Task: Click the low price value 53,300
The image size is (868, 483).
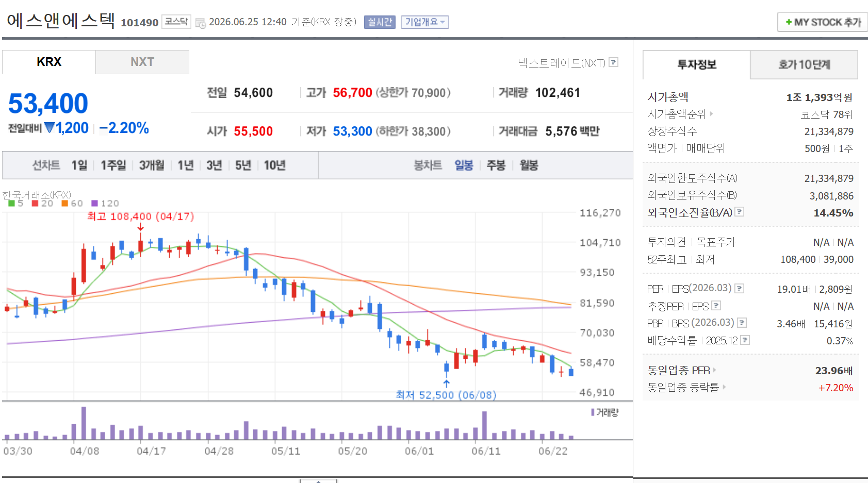Action: (x=352, y=131)
